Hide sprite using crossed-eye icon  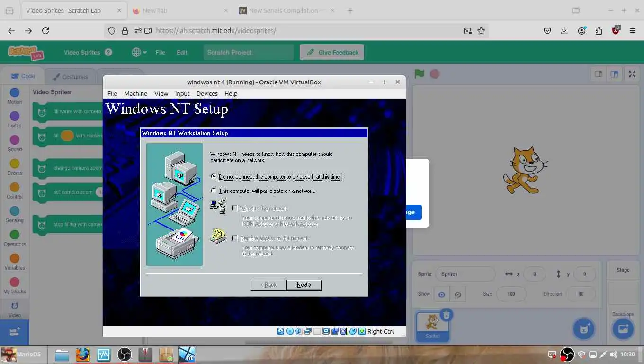[457, 294]
